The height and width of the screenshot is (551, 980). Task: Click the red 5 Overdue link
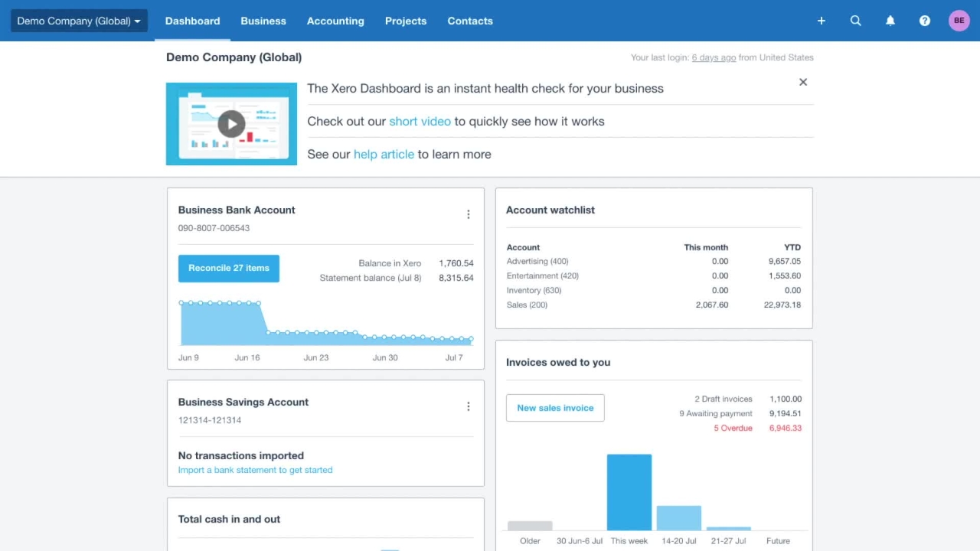pos(733,428)
